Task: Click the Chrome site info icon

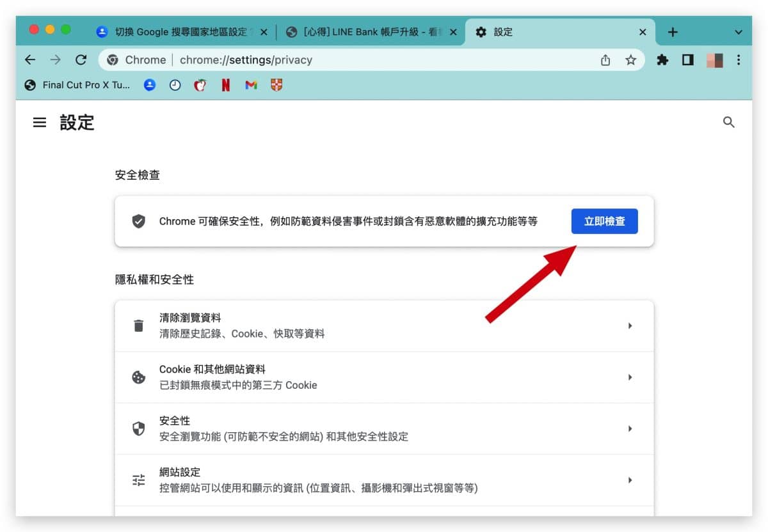Action: (x=113, y=59)
